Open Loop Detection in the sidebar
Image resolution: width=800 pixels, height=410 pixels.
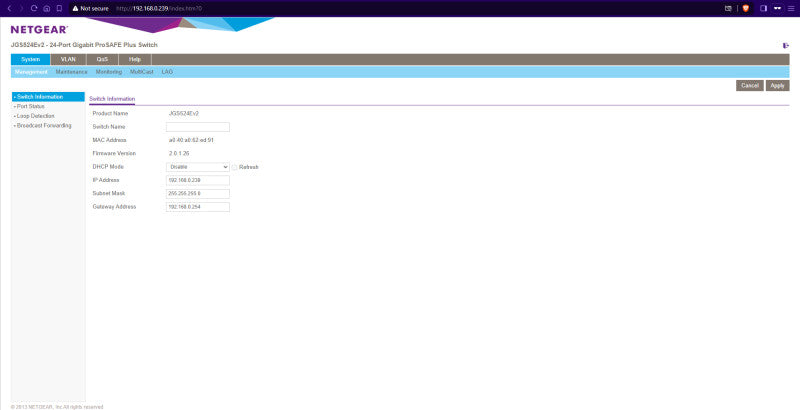[x=35, y=116]
